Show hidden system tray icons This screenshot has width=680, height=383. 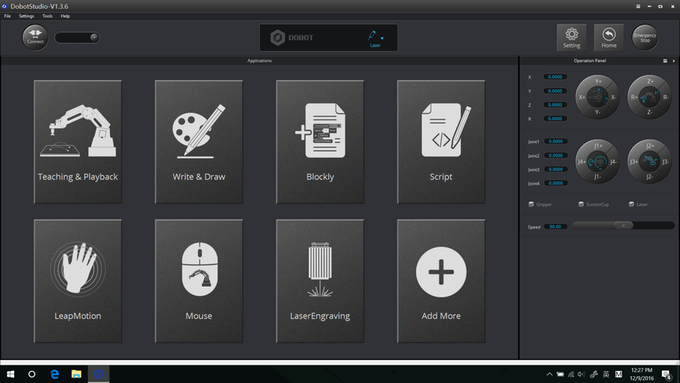pyautogui.click(x=549, y=374)
